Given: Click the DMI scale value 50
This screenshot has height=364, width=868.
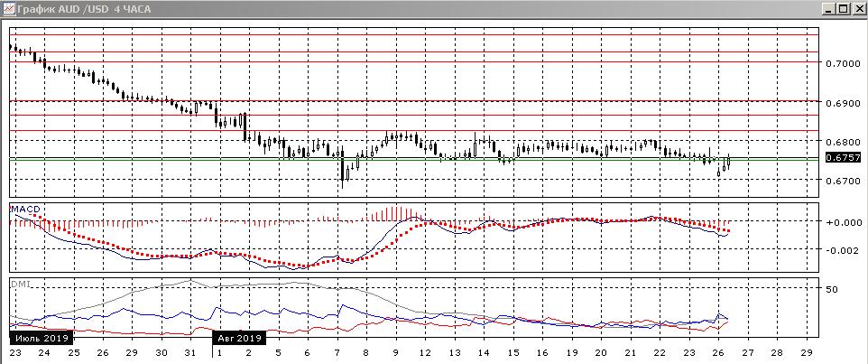Looking at the screenshot, I should [x=833, y=290].
